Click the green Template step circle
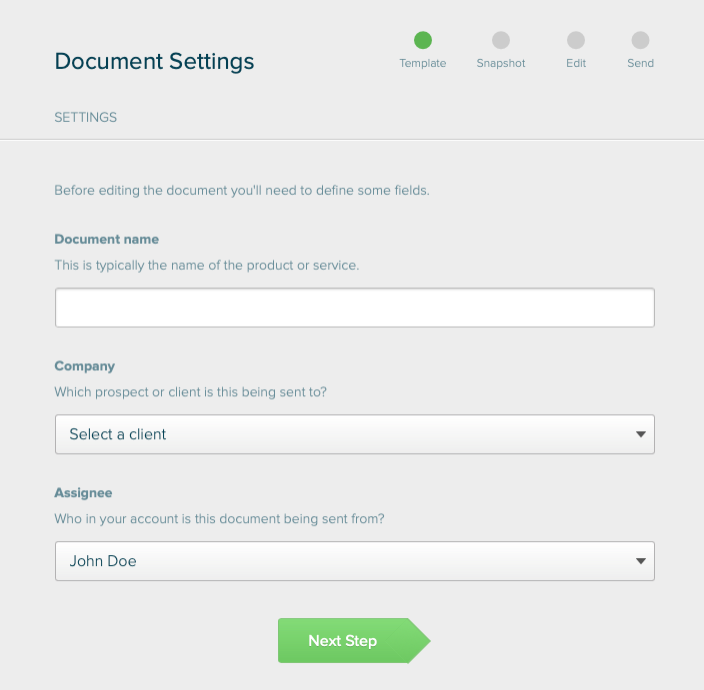704x690 pixels. click(x=423, y=40)
